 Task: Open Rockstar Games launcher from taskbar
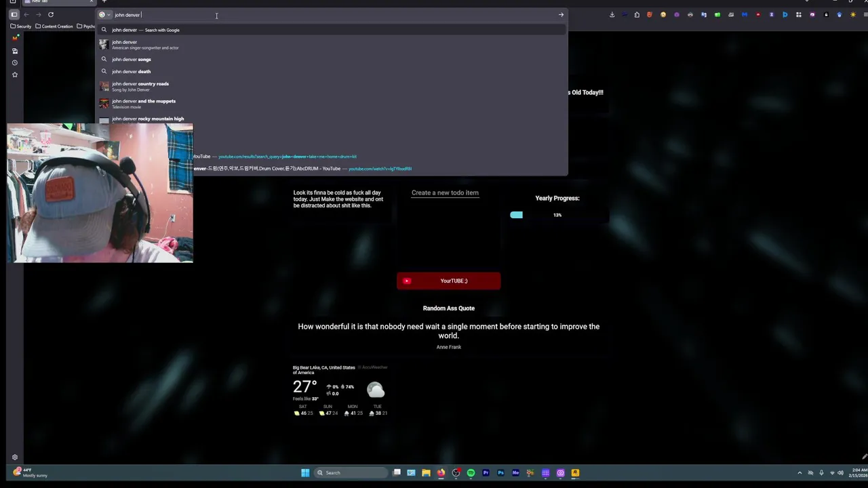click(575, 473)
